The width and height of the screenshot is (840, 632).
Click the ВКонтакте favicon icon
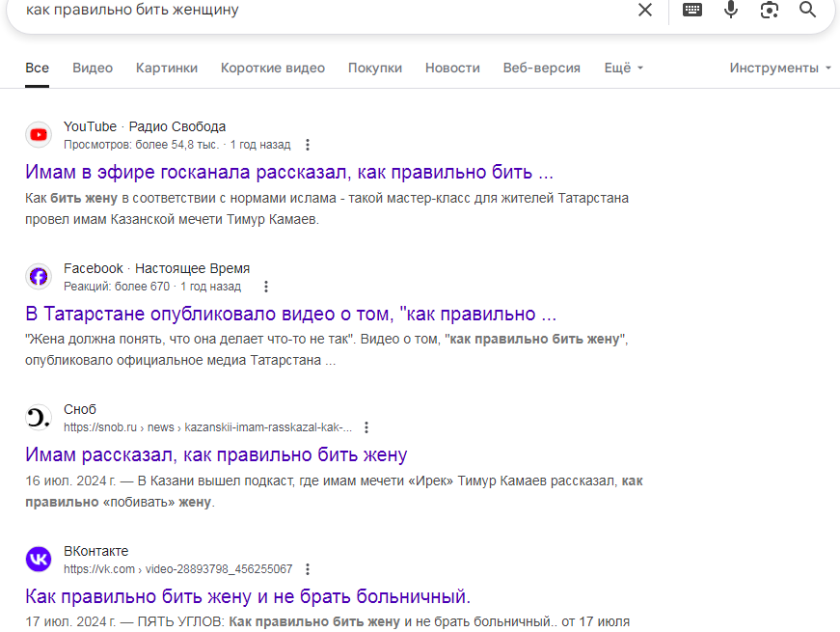(39, 560)
